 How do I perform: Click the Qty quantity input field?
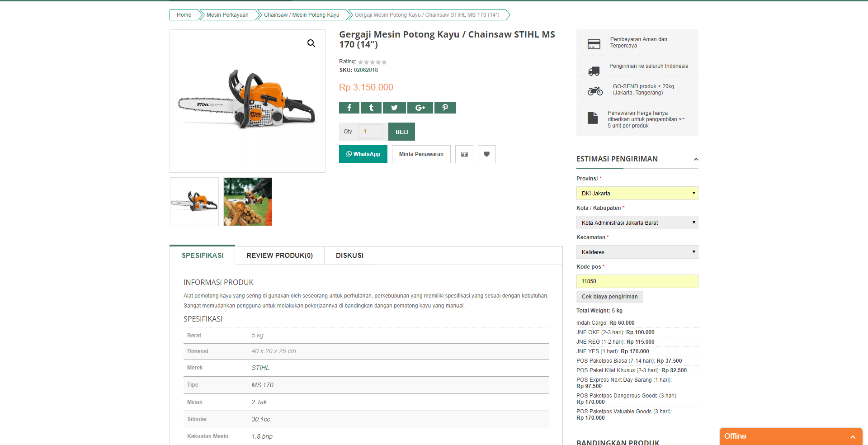pos(370,132)
